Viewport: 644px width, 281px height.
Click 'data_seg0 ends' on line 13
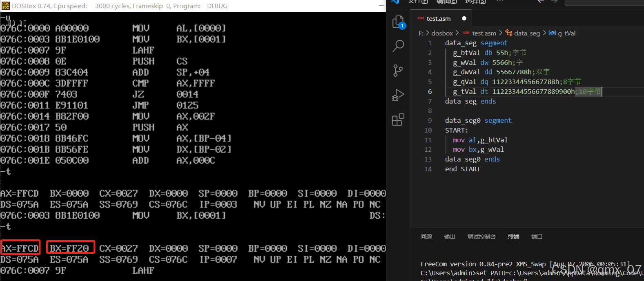pos(472,159)
